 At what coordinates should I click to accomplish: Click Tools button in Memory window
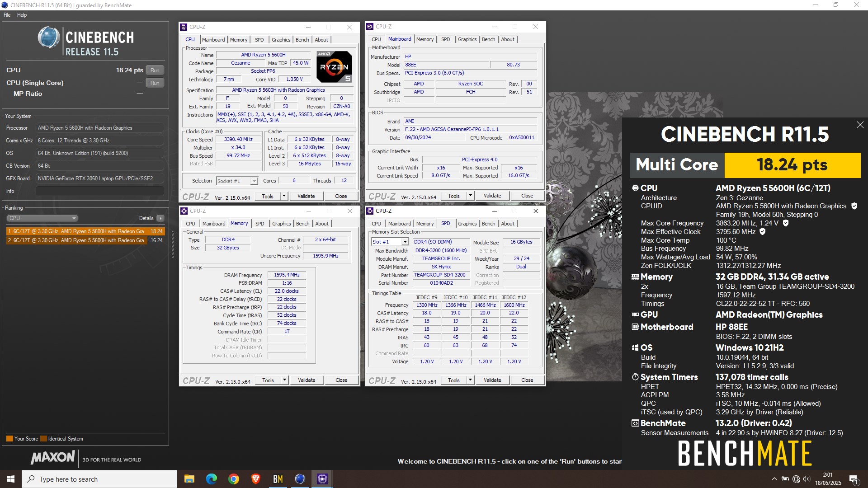click(268, 380)
